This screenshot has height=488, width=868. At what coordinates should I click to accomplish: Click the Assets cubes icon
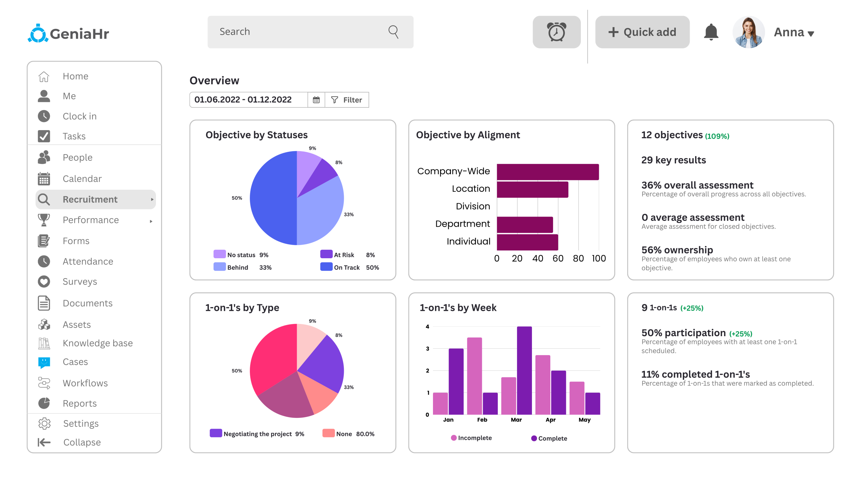44,325
